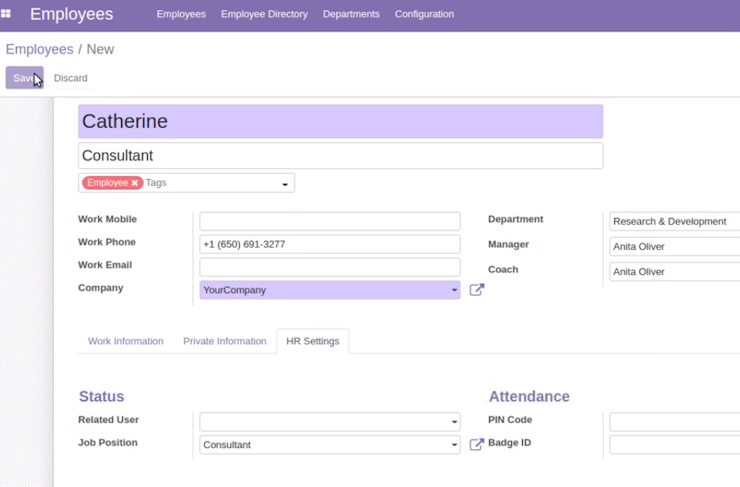Open Job Position external link icon
Image resolution: width=740 pixels, height=487 pixels.
(477, 445)
